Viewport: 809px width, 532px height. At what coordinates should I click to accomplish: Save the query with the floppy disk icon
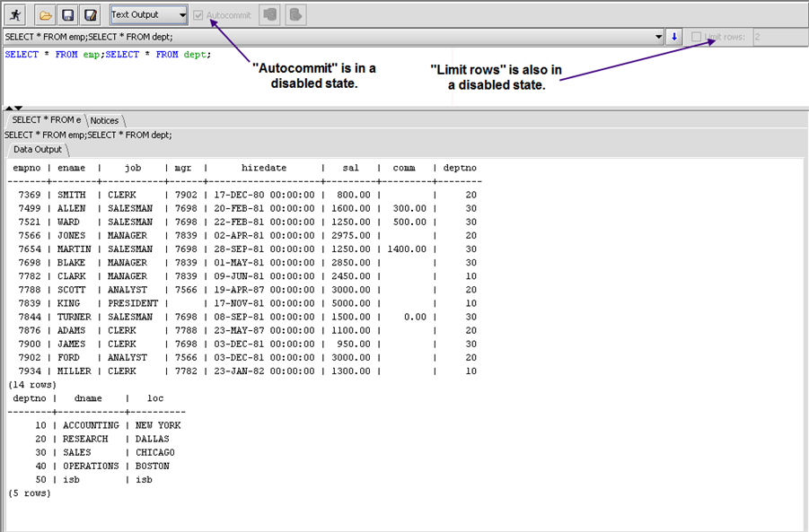point(67,15)
